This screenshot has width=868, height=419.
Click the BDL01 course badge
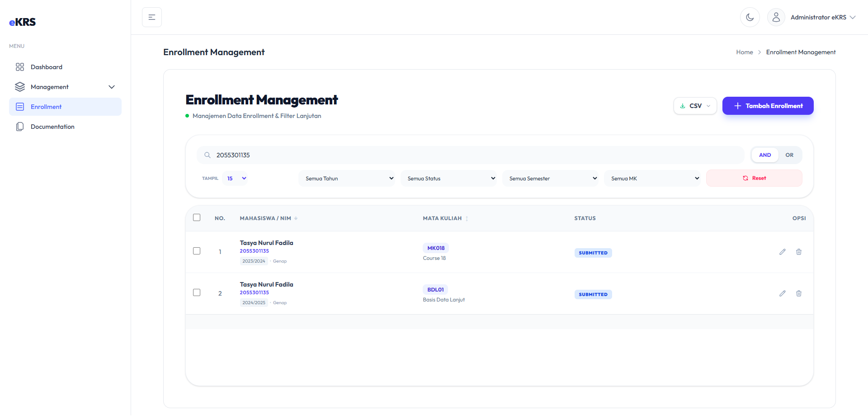435,290
